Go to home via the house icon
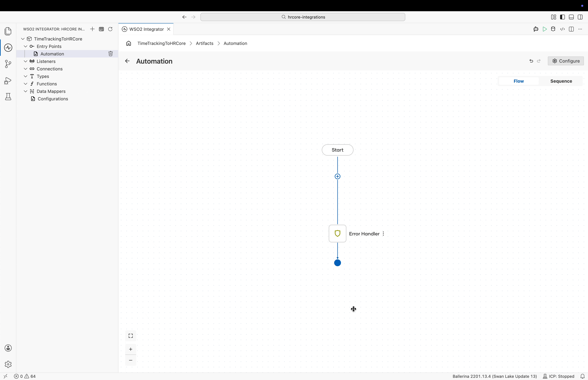 click(129, 43)
